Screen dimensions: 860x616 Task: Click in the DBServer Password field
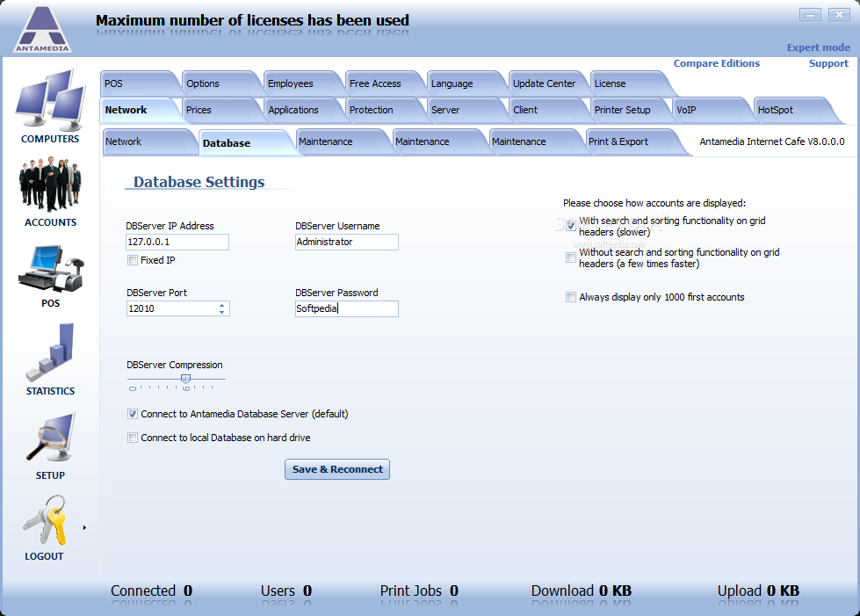click(347, 308)
